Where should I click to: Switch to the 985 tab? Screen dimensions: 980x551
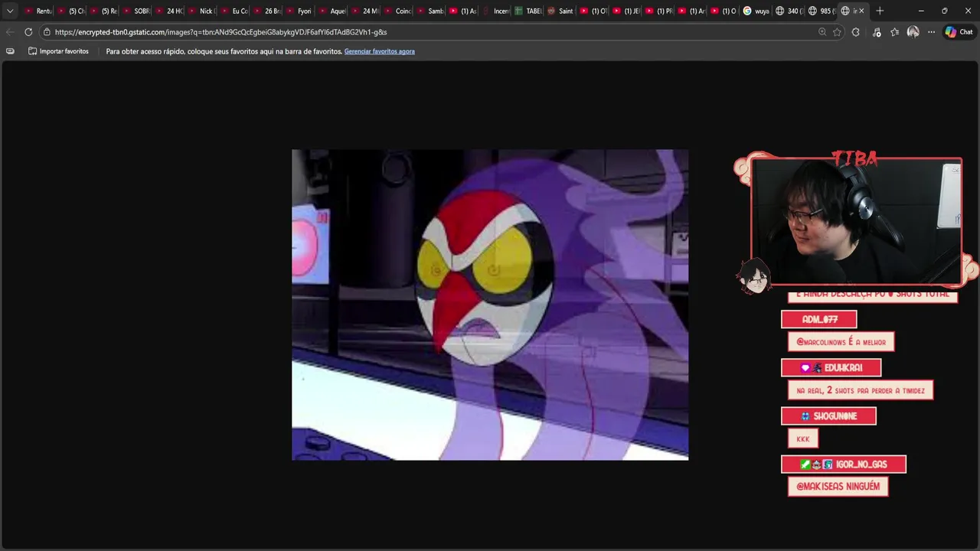(822, 11)
